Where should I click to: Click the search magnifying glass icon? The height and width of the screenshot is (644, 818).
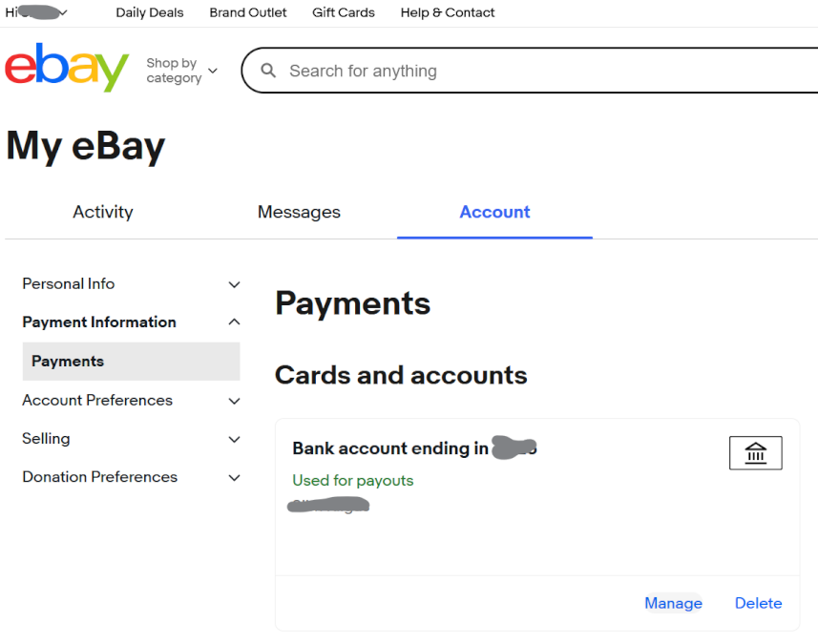(268, 71)
